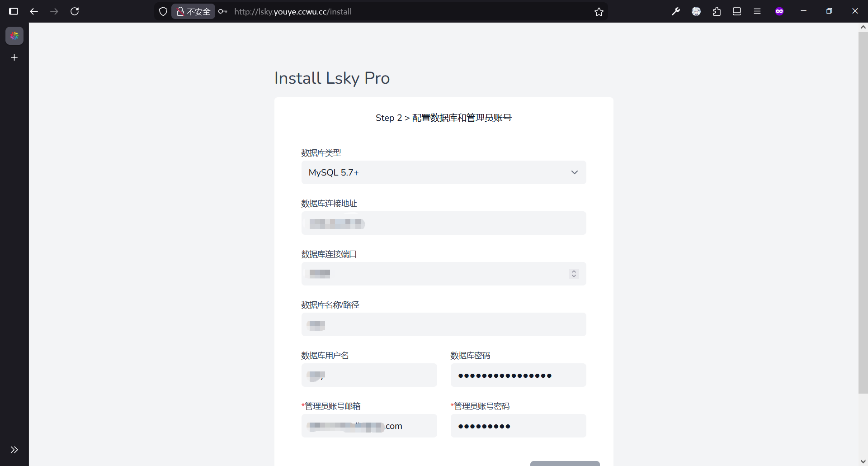
Task: Click the database port stepper arrows
Action: (x=574, y=274)
